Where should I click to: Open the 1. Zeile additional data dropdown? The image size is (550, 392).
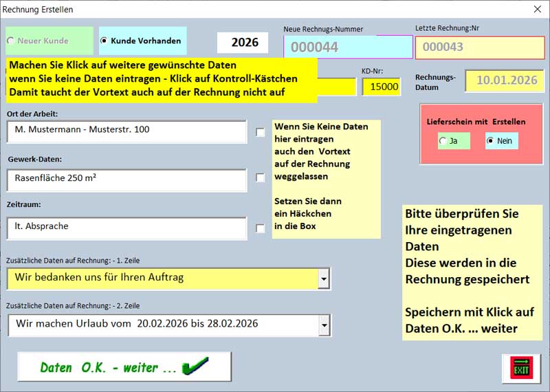(323, 279)
